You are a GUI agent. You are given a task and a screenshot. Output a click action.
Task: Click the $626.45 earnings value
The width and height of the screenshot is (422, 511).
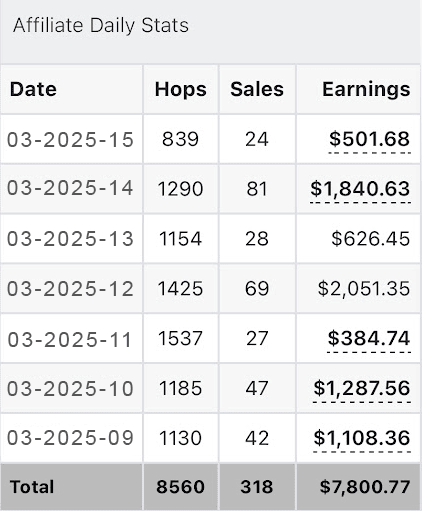point(371,239)
